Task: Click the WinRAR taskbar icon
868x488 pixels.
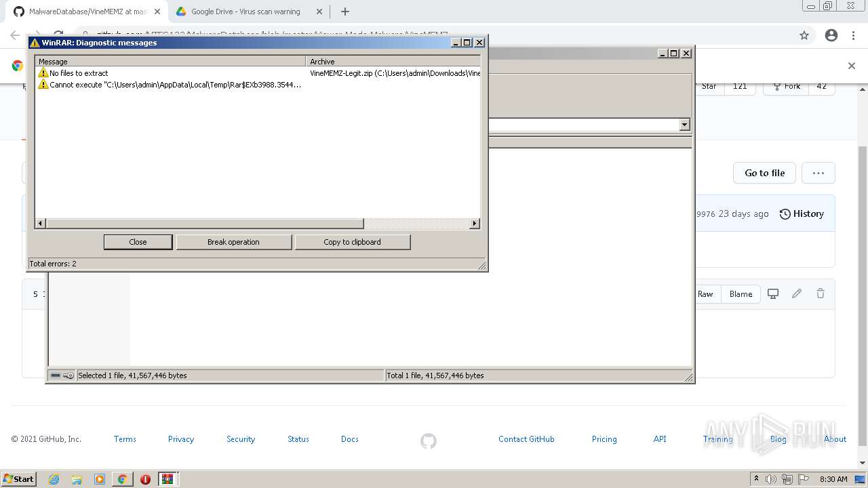Action: (167, 479)
